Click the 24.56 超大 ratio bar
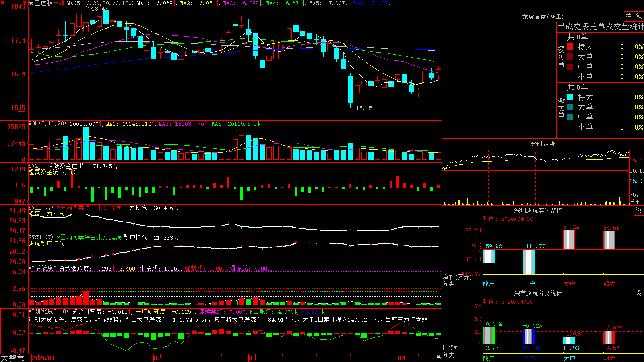This screenshot has height=362, width=644. pyautogui.click(x=609, y=337)
